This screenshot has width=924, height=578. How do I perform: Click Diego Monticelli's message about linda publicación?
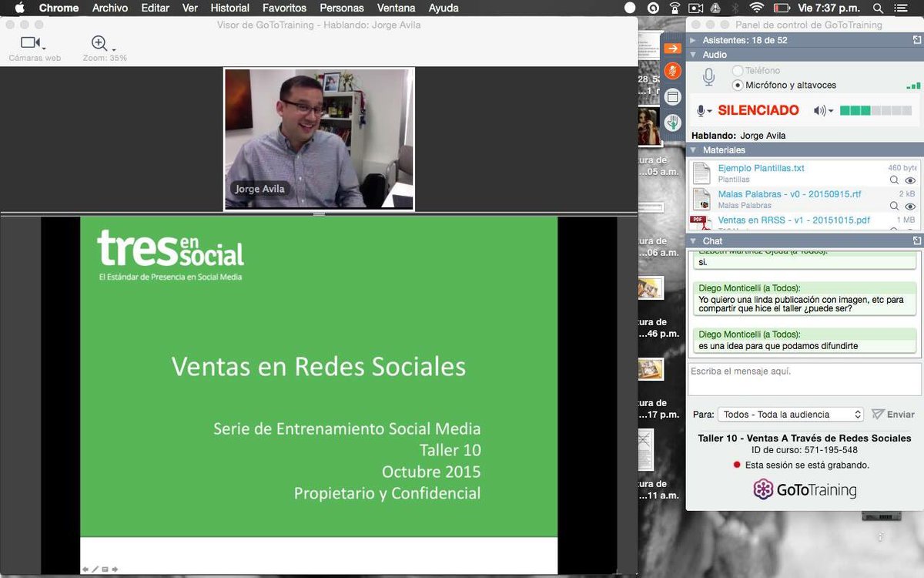click(804, 298)
